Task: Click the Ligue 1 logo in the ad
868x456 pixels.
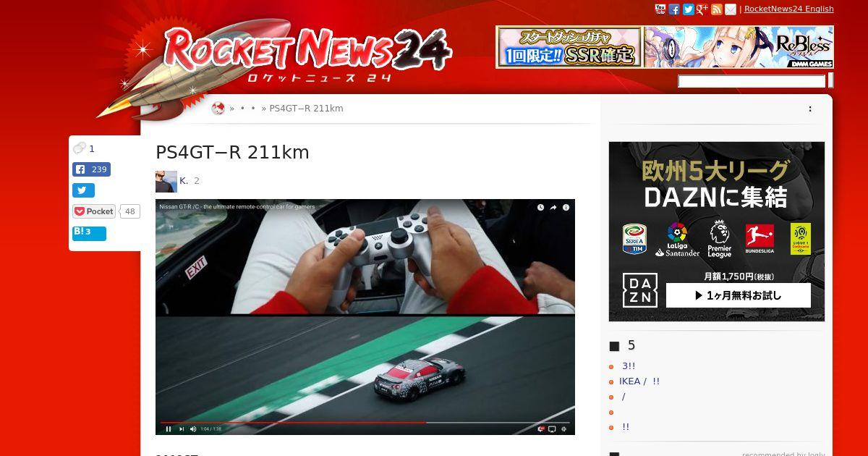Action: click(x=801, y=239)
